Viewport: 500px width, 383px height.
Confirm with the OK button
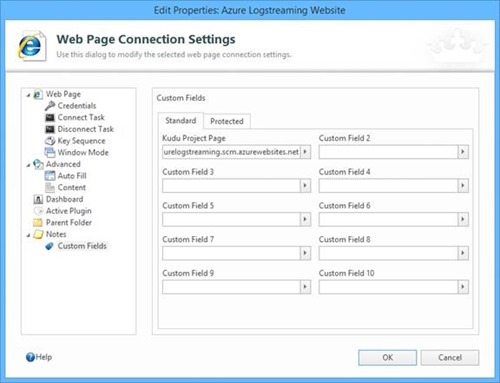pos(387,358)
